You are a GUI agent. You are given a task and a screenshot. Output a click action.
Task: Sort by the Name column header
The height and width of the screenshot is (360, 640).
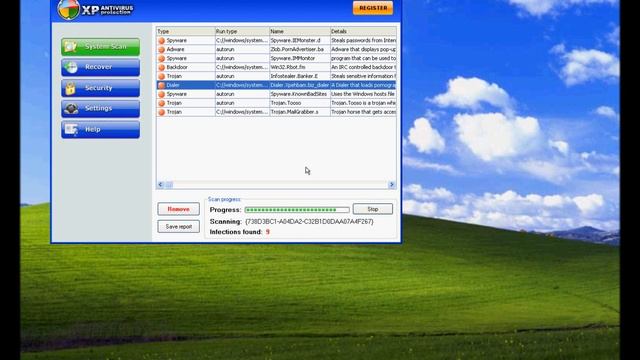(300, 31)
